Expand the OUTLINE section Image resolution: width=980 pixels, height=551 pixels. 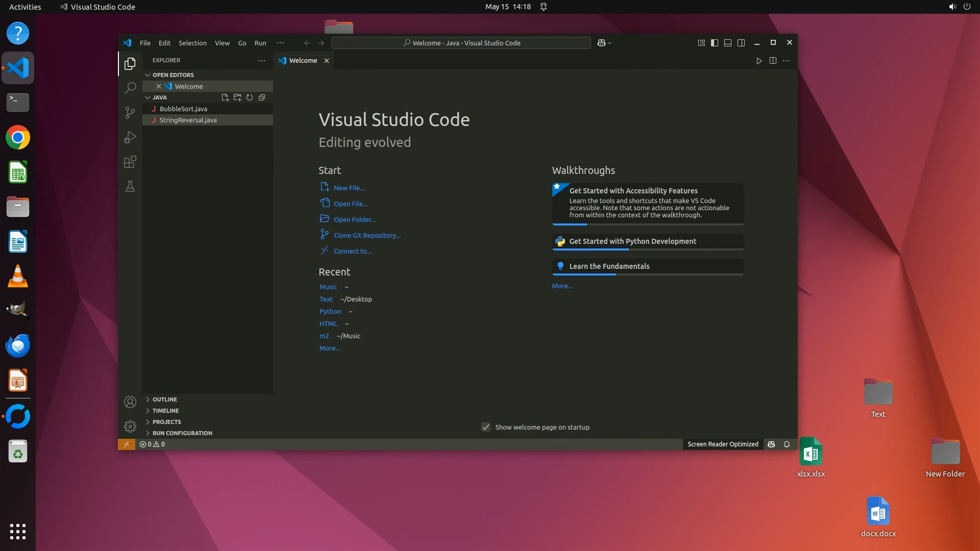click(x=164, y=399)
